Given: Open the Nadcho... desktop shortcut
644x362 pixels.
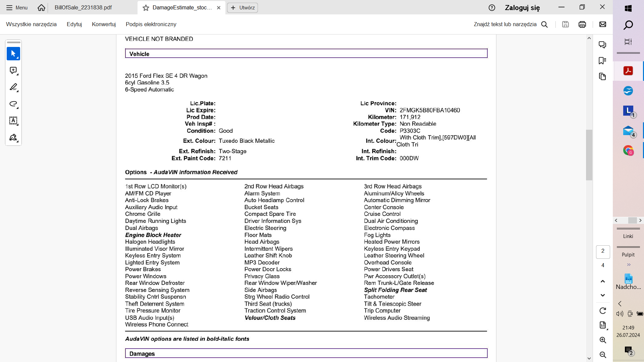Looking at the screenshot, I should pyautogui.click(x=628, y=282).
